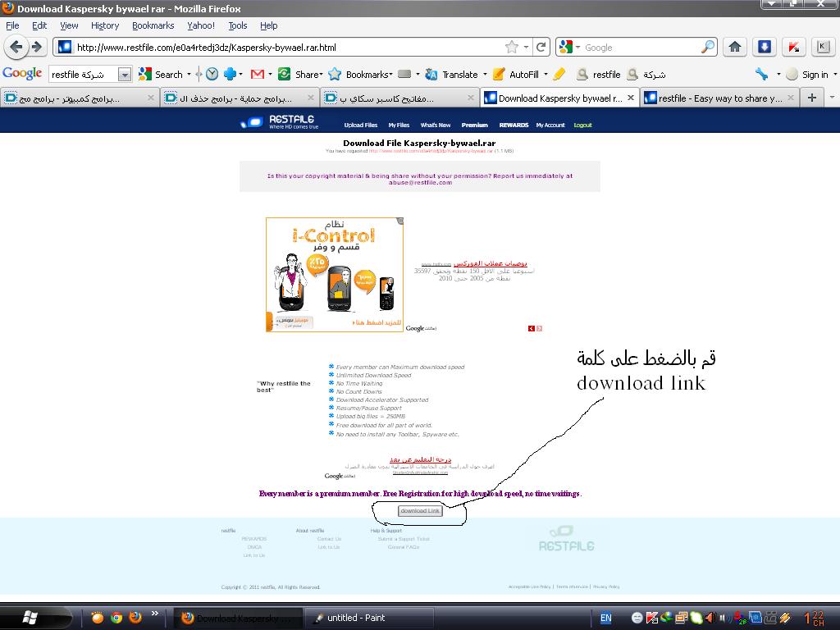The image size is (840, 630).
Task: Open search engine selector dropdown in search box
Action: (x=577, y=47)
